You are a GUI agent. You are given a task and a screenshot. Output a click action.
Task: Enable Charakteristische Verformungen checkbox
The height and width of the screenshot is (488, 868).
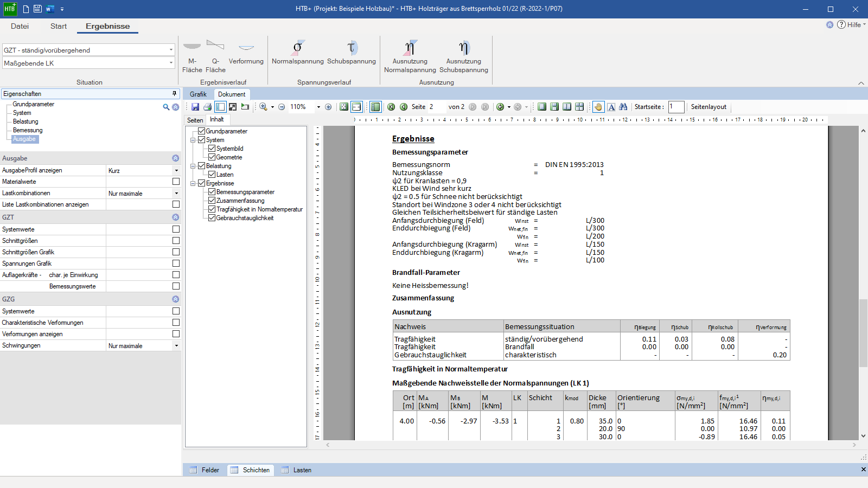(x=176, y=323)
